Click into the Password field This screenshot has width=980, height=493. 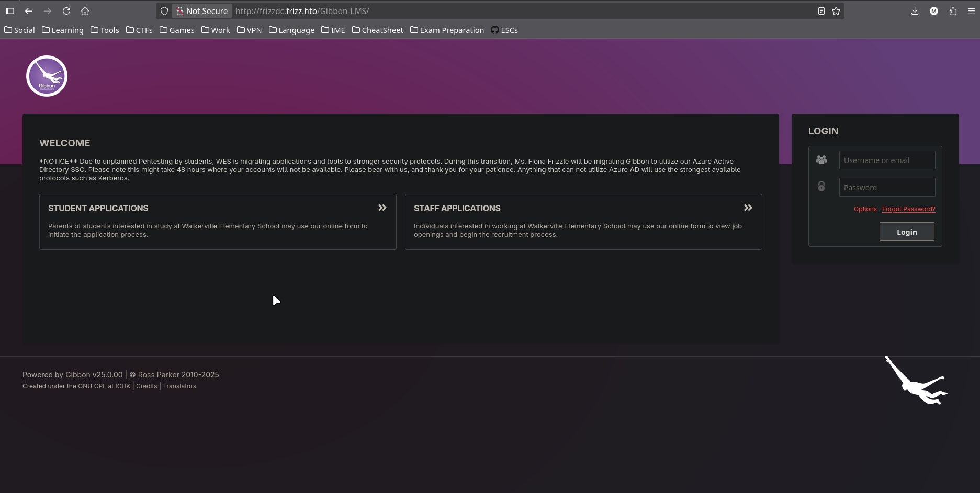tap(887, 188)
